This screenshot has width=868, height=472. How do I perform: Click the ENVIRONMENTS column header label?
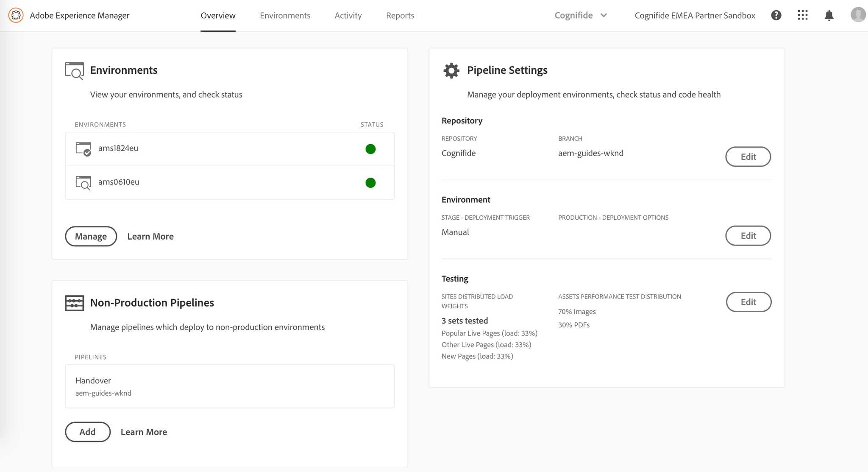(100, 124)
